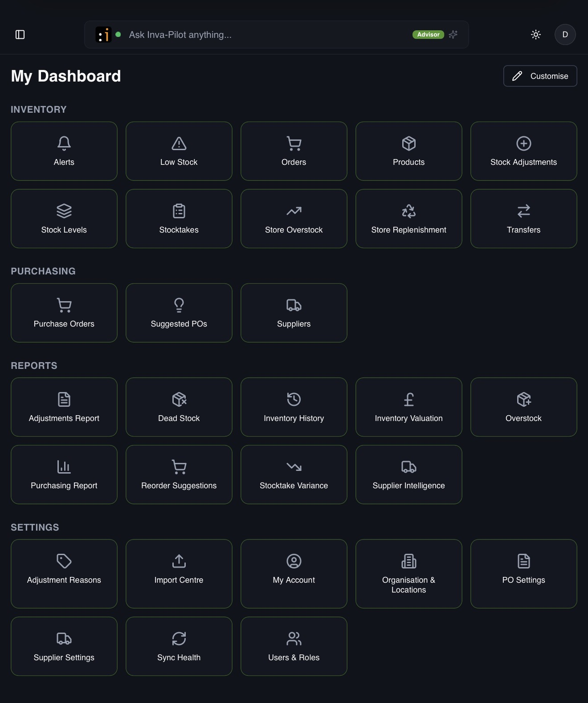Open the Transfers arrows tile
588x703 pixels.
pos(524,219)
